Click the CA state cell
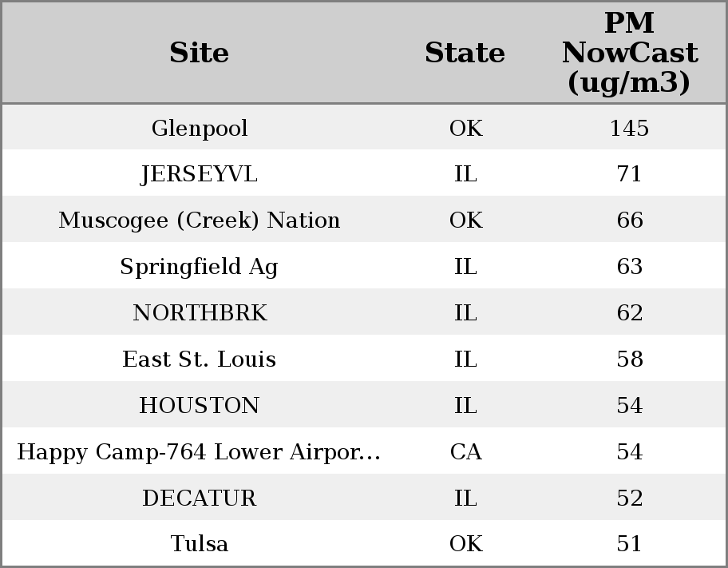 click(465, 452)
